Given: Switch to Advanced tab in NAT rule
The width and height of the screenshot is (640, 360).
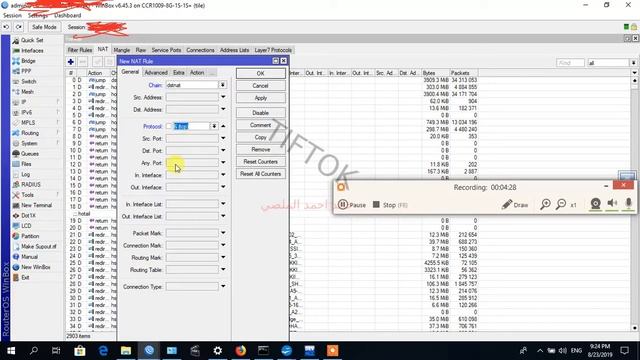Looking at the screenshot, I should click(x=156, y=73).
